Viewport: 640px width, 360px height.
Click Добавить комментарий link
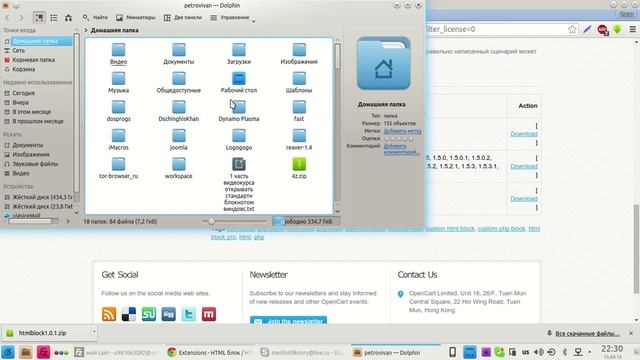click(x=400, y=149)
